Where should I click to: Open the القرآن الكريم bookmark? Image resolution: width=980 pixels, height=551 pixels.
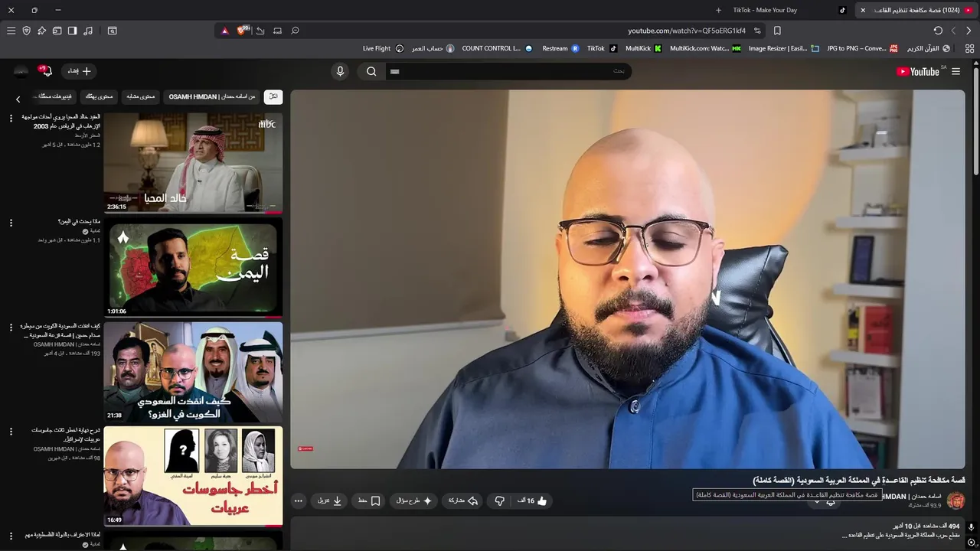point(928,48)
